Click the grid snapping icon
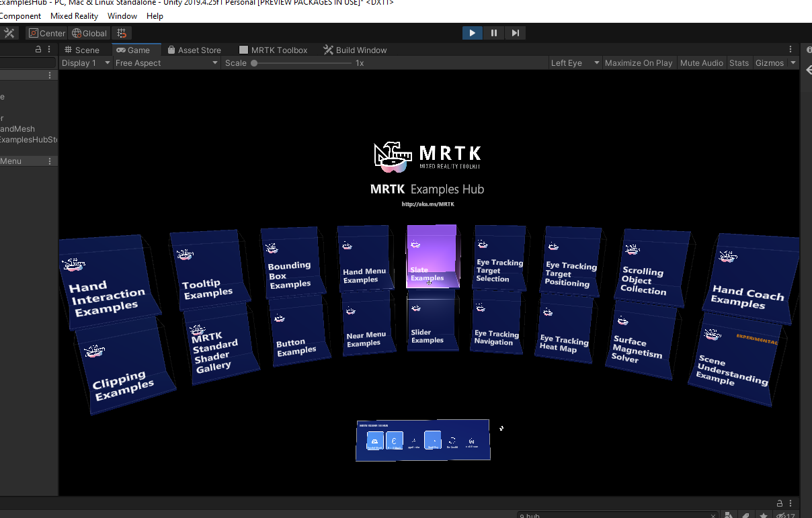This screenshot has width=812, height=518. coord(122,33)
